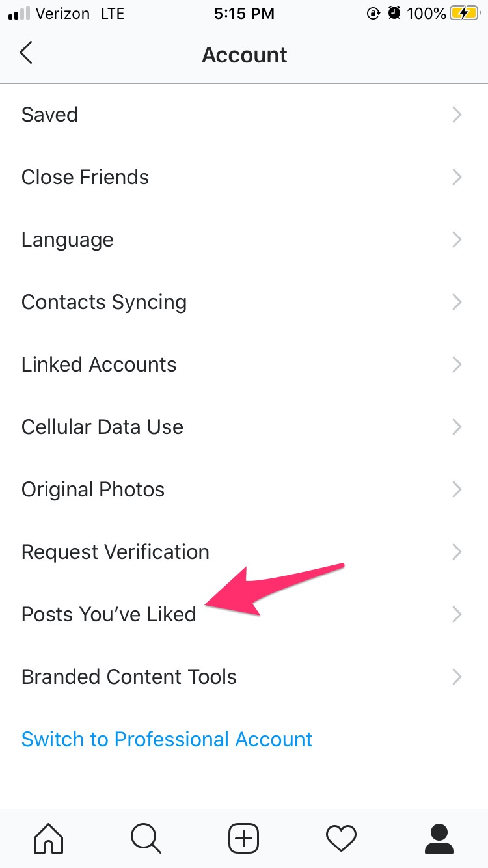Select Cellular Data Use
Image resolution: width=488 pixels, height=868 pixels.
(x=102, y=427)
